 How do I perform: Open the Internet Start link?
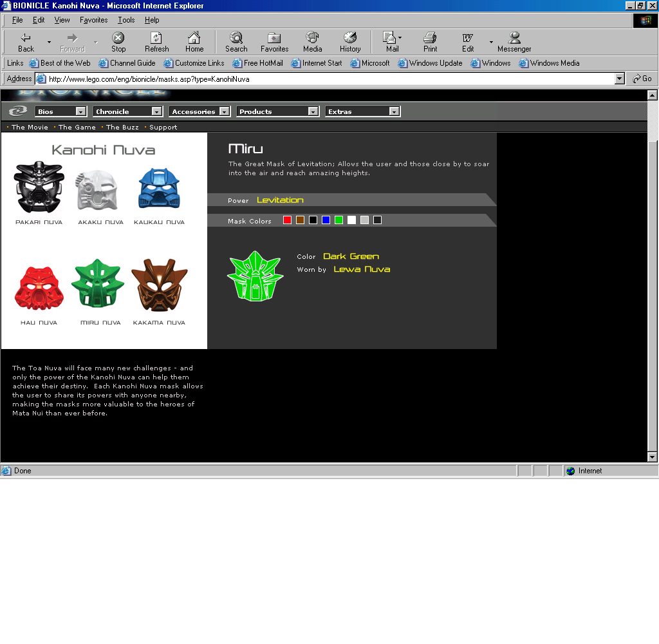click(x=317, y=63)
